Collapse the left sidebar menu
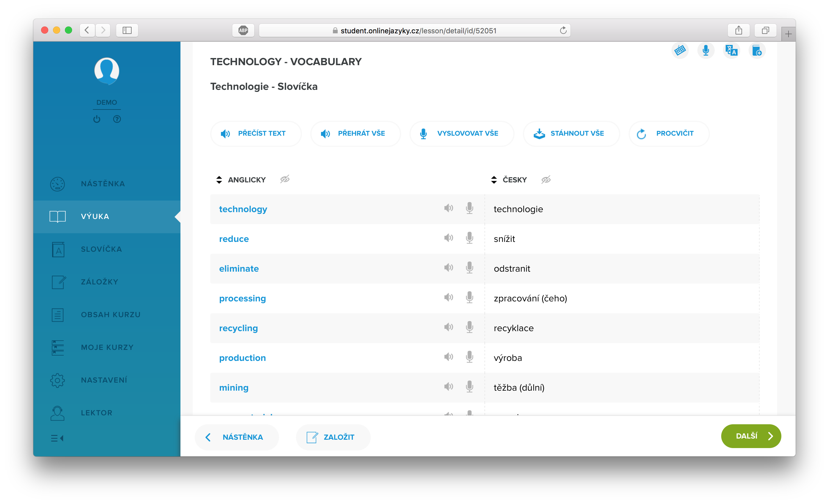Viewport: 829px width, 504px height. tap(57, 438)
